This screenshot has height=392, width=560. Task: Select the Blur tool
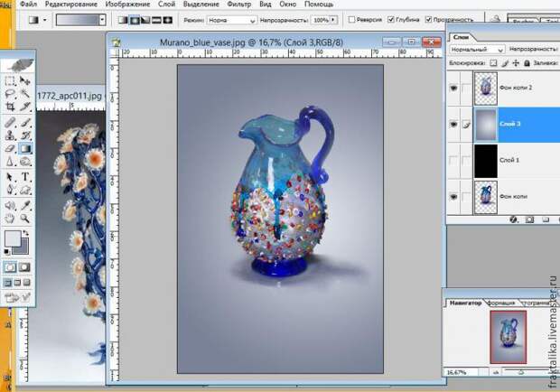click(10, 162)
